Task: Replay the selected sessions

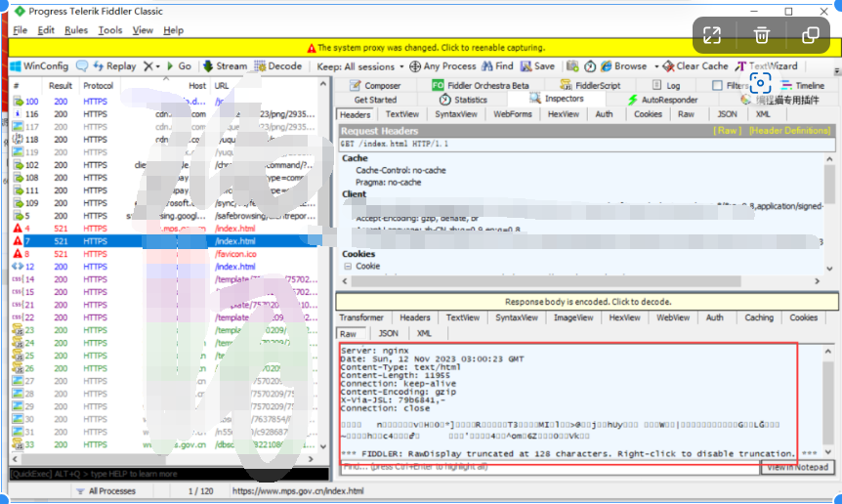Action: pos(114,66)
